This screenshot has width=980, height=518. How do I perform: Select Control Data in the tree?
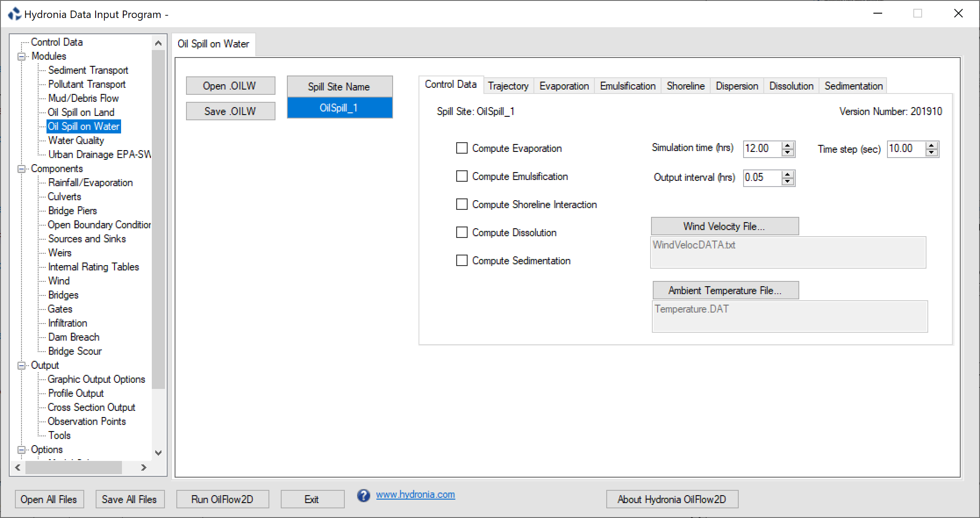click(57, 42)
